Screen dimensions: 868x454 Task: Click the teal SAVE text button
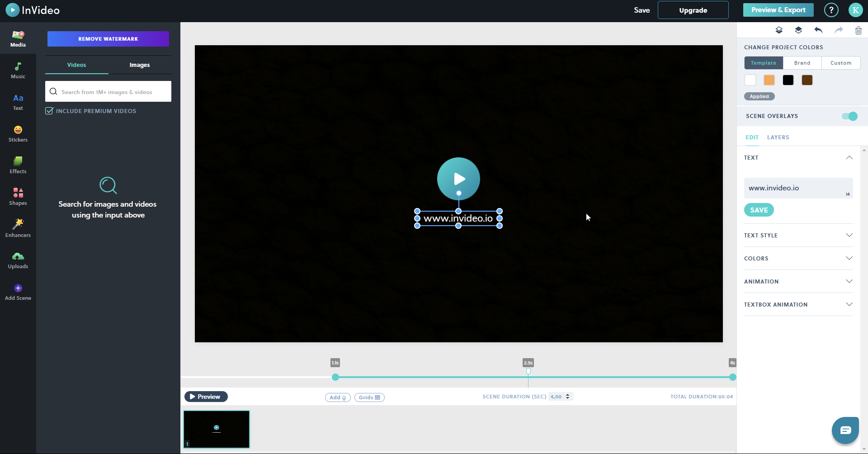(759, 210)
